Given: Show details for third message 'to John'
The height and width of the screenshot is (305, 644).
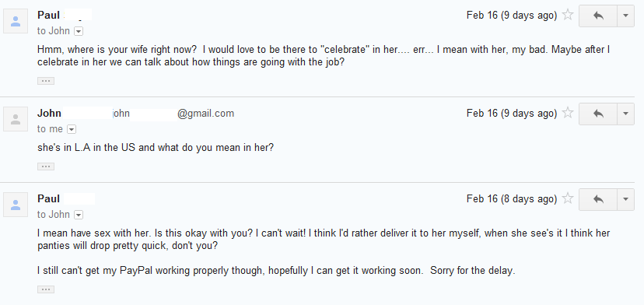Looking at the screenshot, I should click(x=79, y=215).
